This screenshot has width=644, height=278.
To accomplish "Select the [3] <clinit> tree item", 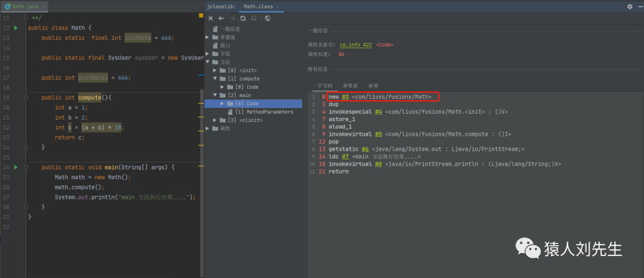I will tap(245, 120).
